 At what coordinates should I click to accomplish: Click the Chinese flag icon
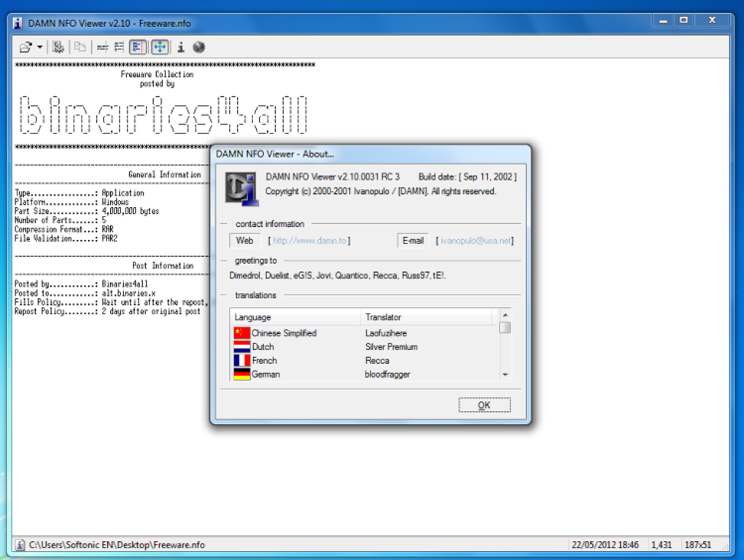[x=242, y=333]
